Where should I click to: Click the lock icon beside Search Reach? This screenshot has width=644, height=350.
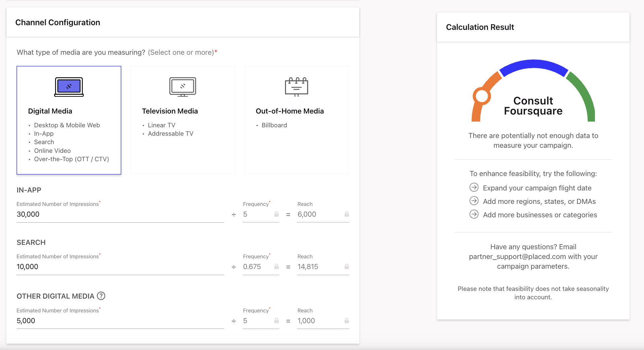[x=347, y=267]
